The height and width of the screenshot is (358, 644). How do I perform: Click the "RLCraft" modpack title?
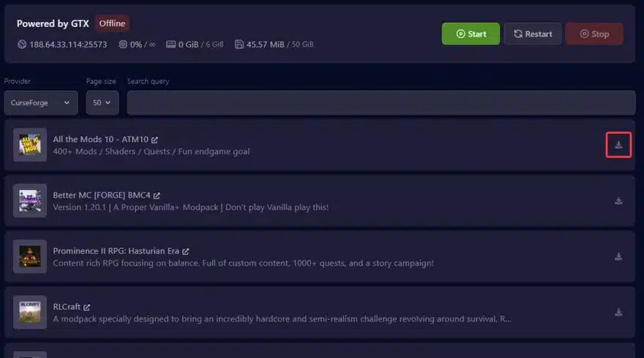(x=67, y=307)
